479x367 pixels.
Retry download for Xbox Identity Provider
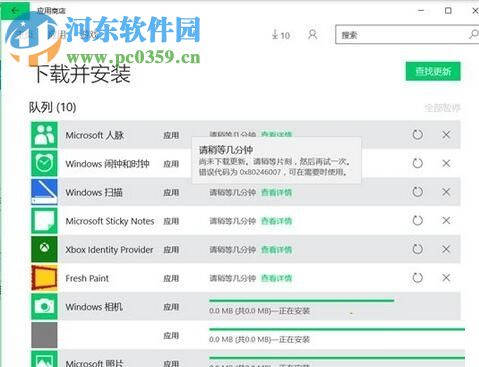coord(418,249)
